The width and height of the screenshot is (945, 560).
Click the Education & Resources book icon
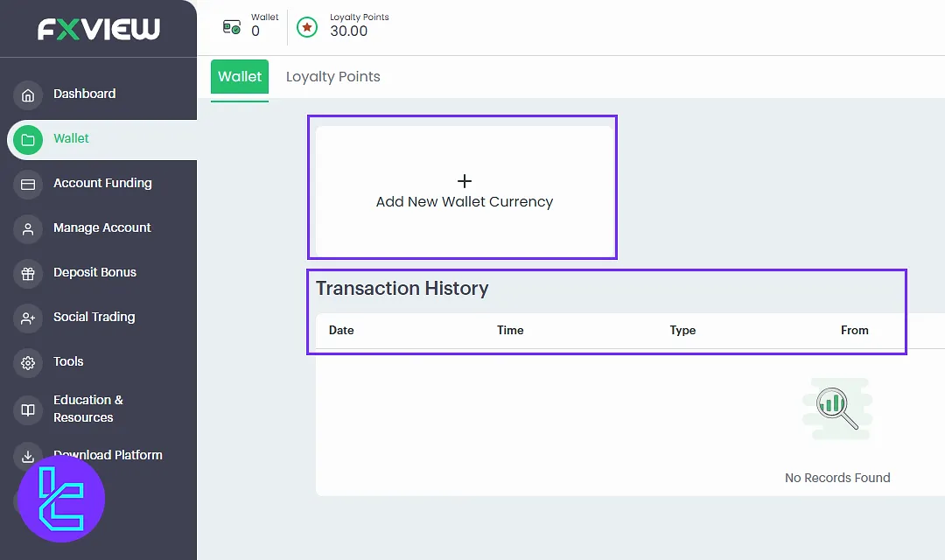point(28,409)
